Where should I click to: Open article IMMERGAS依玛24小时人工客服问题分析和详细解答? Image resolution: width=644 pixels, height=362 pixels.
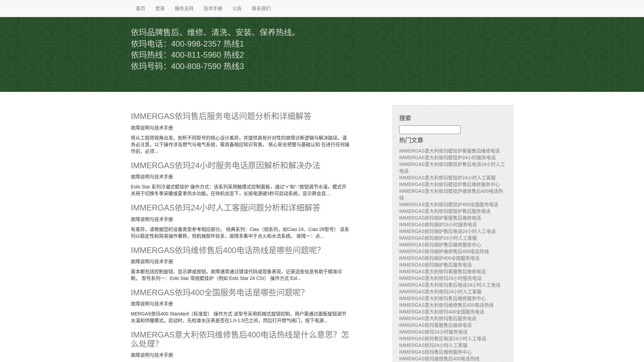click(225, 207)
